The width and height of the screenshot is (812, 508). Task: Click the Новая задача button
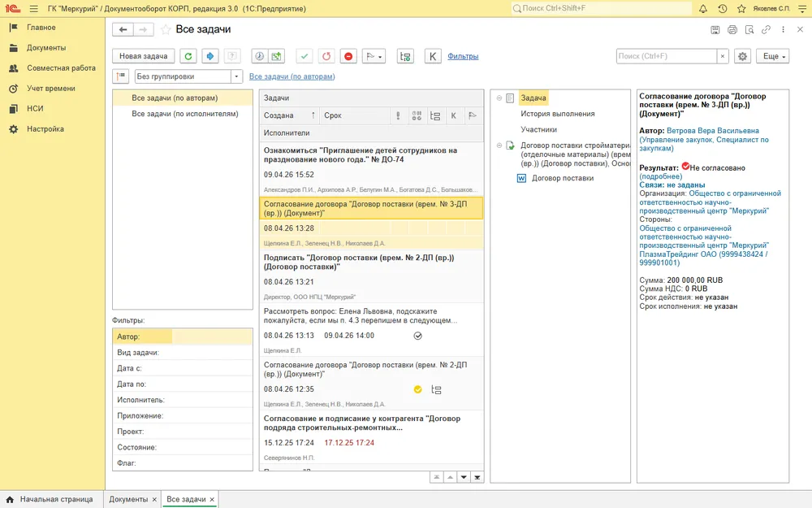tap(144, 56)
